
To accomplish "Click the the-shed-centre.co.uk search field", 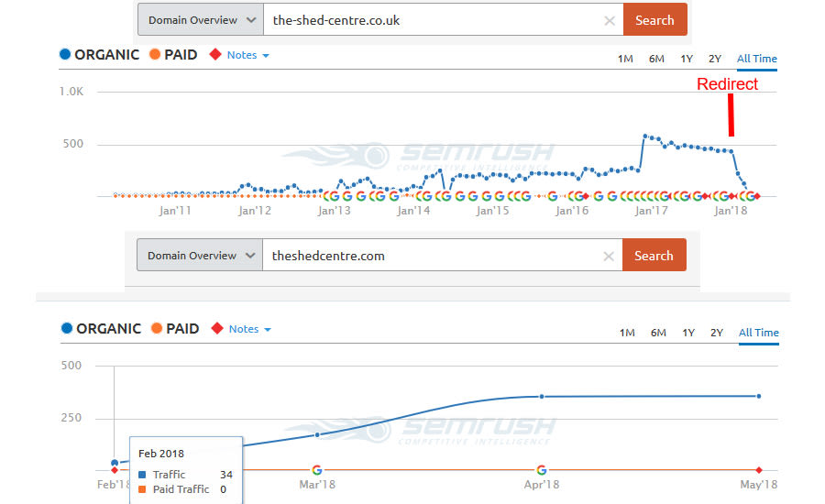I will tap(443, 20).
